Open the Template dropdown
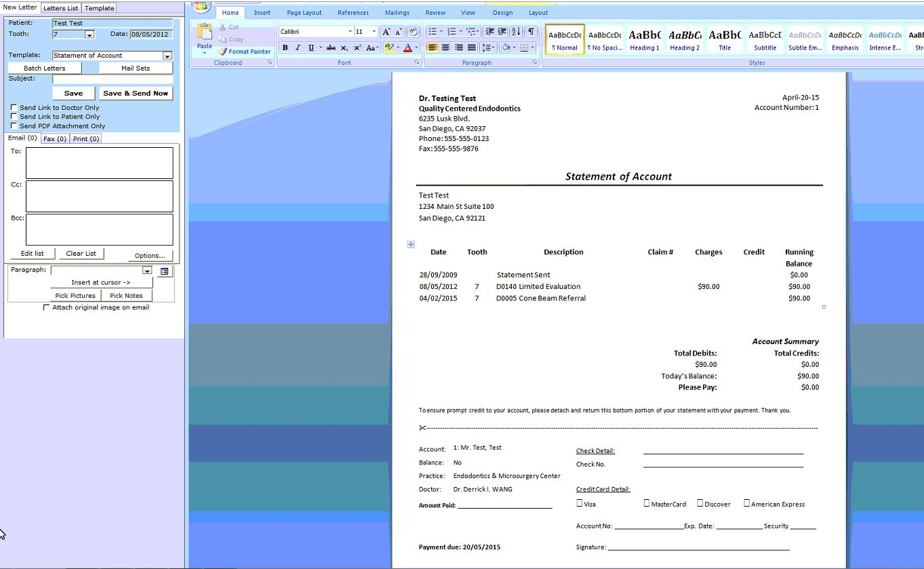The image size is (924, 569). [x=167, y=56]
